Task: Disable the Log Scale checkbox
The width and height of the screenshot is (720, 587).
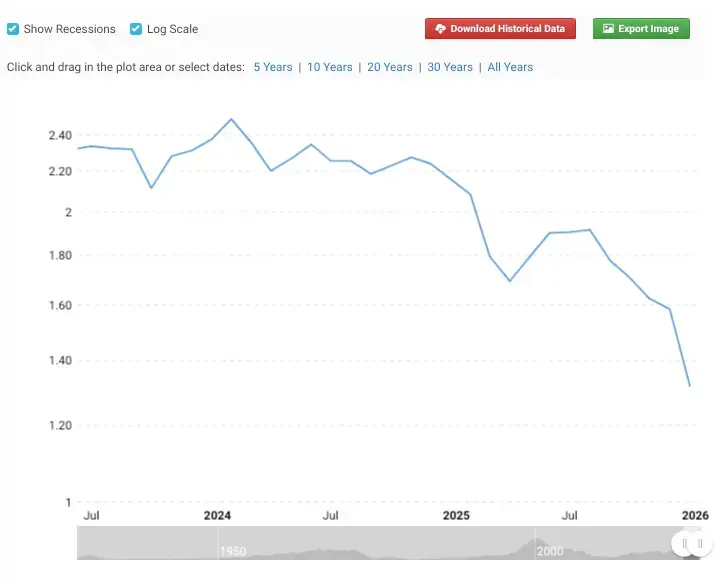Action: coord(136,29)
